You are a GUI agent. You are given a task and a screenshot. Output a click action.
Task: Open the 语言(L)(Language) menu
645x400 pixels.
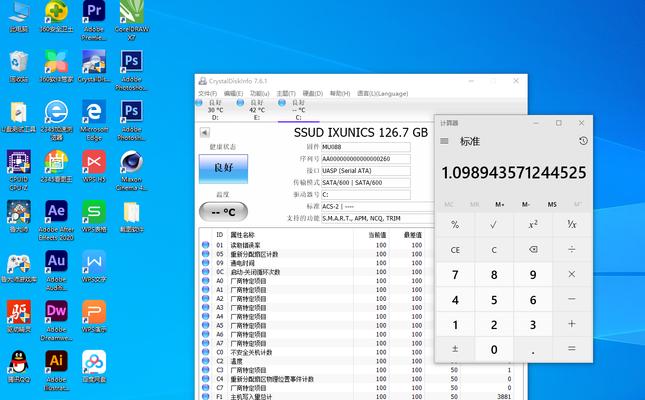(383, 93)
